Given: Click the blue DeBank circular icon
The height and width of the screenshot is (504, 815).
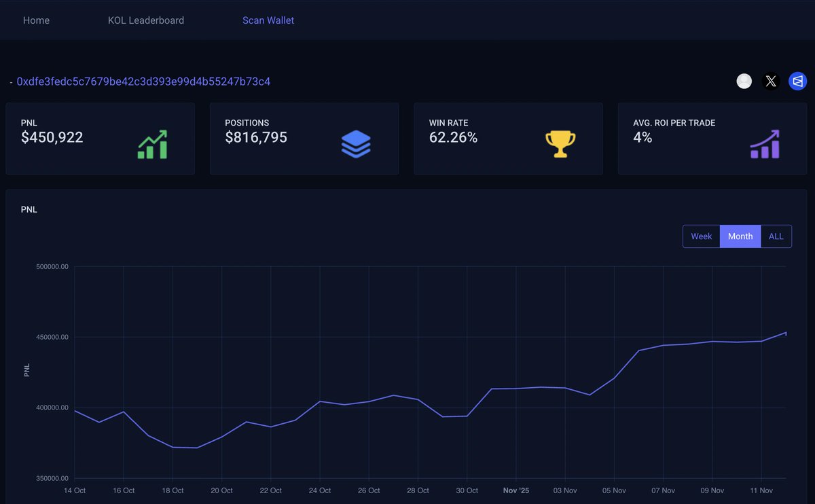Looking at the screenshot, I should point(797,81).
